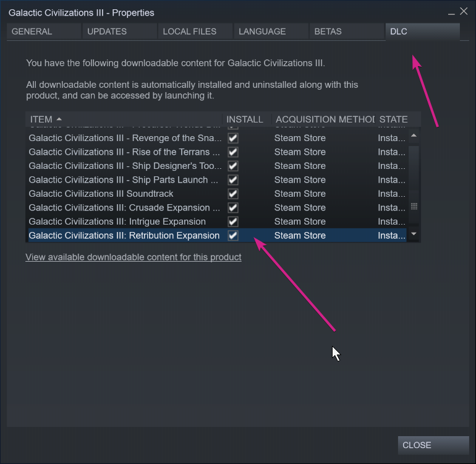This screenshot has width=476, height=464.
Task: Sort by the INSTALL column header
Action: pyautogui.click(x=245, y=119)
